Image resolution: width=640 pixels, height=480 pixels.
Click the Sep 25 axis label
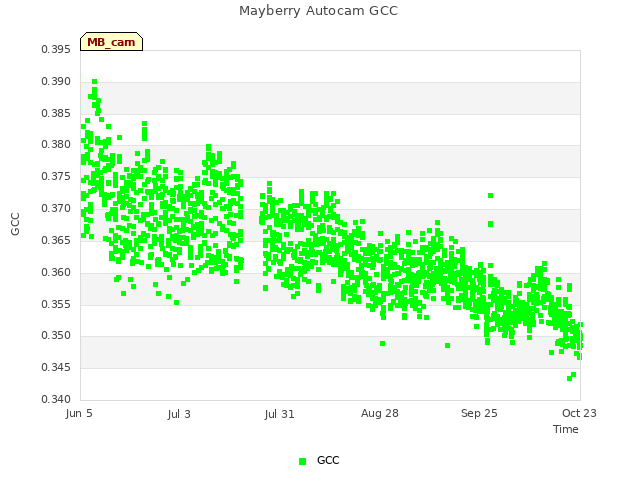tap(479, 413)
